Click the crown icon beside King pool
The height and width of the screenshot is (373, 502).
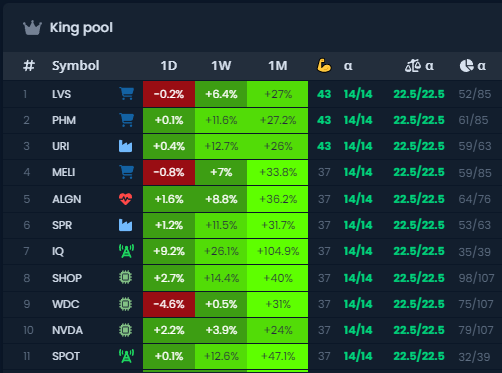[32, 28]
